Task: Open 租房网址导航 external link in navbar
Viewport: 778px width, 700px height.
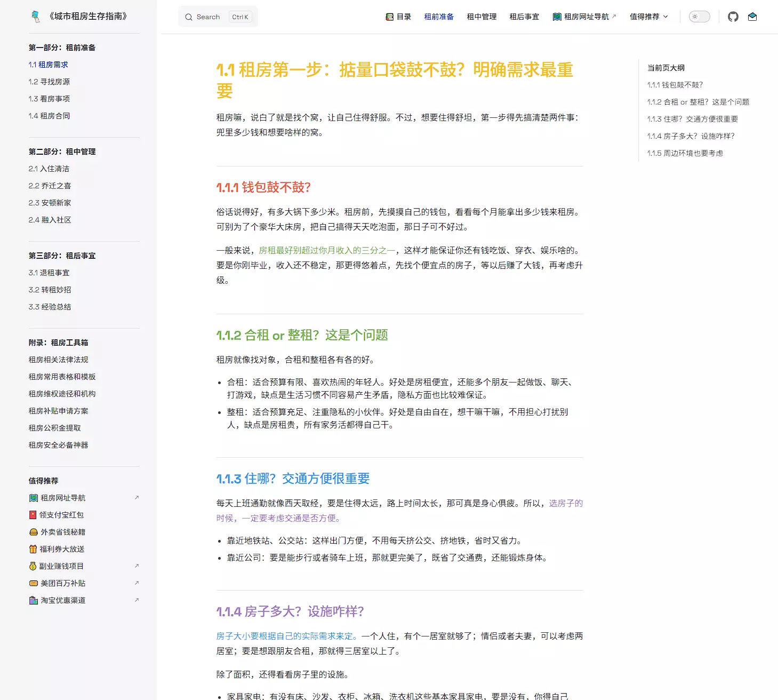Action: coord(584,17)
